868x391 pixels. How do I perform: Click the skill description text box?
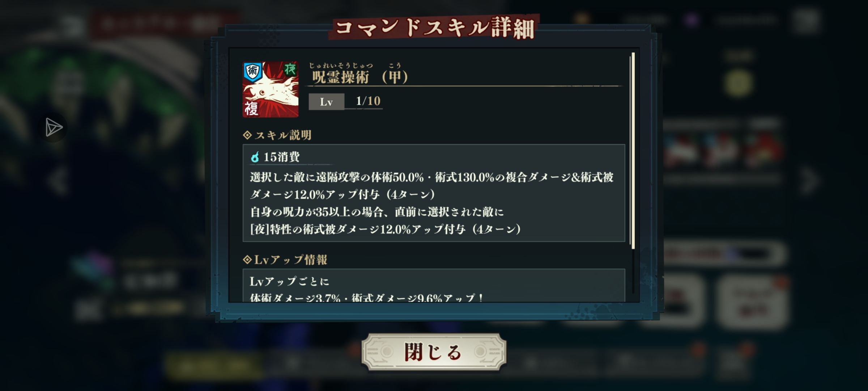tap(434, 193)
